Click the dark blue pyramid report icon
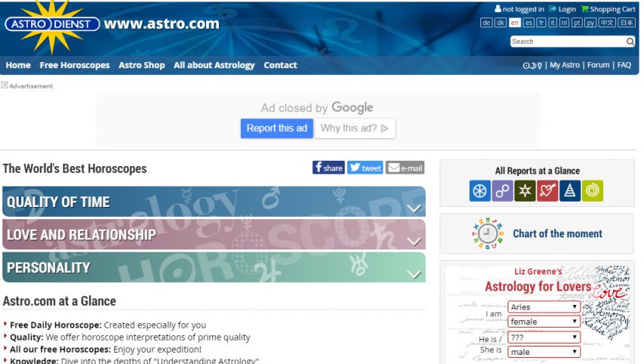 (x=571, y=191)
